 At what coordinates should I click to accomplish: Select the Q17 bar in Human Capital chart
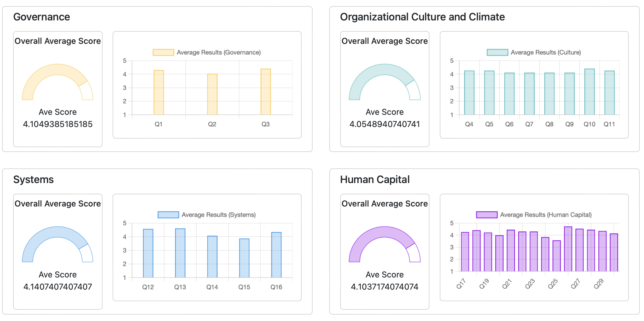pos(465,252)
